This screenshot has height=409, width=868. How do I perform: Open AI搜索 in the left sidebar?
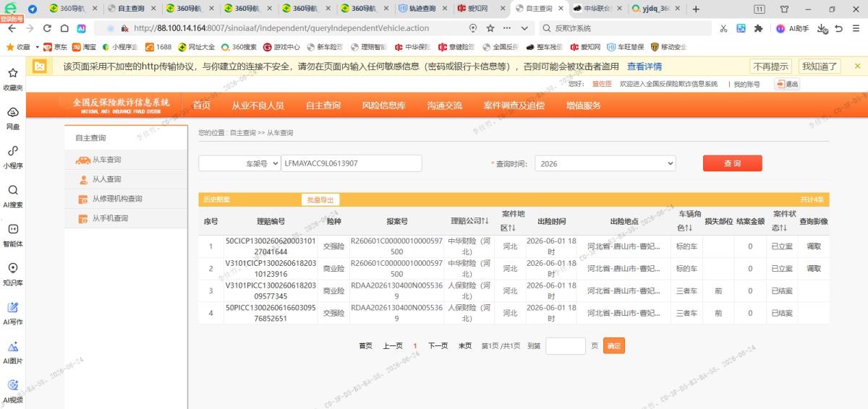[x=13, y=197]
